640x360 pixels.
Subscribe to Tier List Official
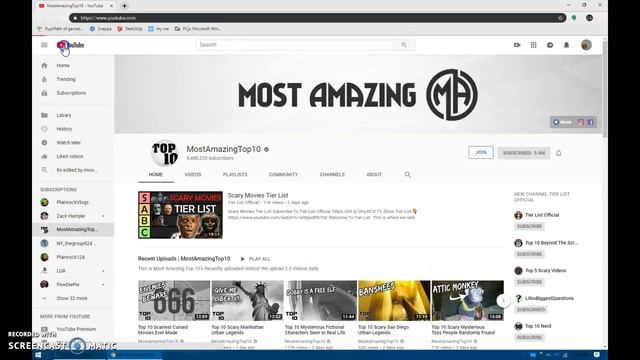click(x=529, y=226)
